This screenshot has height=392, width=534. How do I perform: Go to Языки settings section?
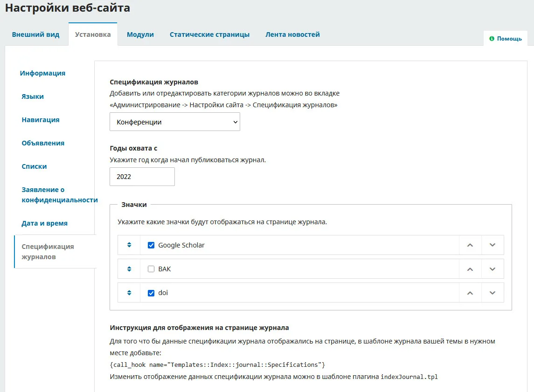33,96
